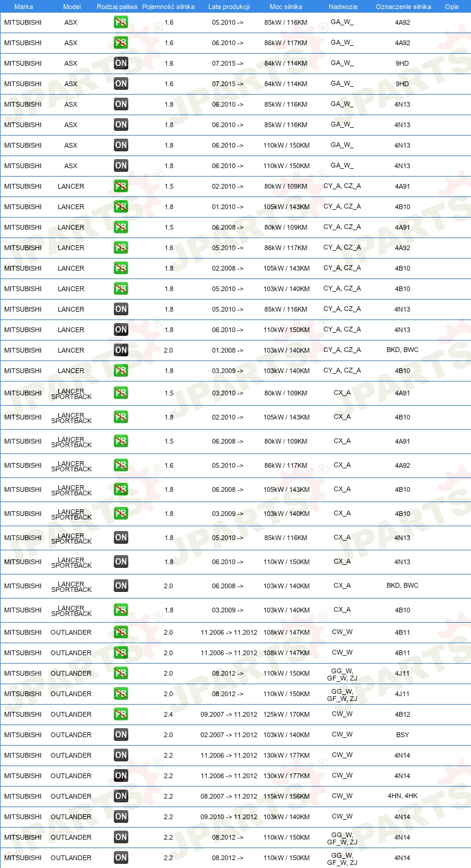Click diesel ON icon in Lancer Sportback 85kW row
471x868 pixels.
pos(121,538)
